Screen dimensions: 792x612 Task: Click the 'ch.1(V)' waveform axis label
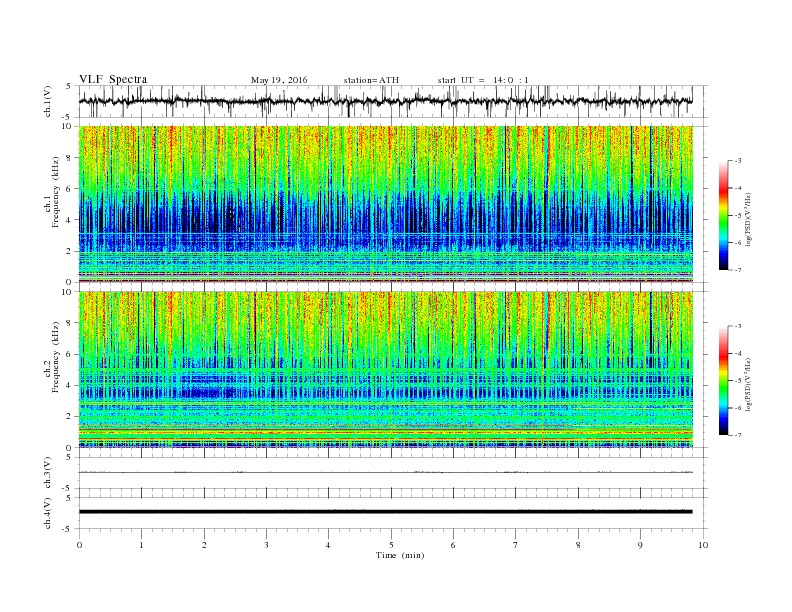pos(47,101)
